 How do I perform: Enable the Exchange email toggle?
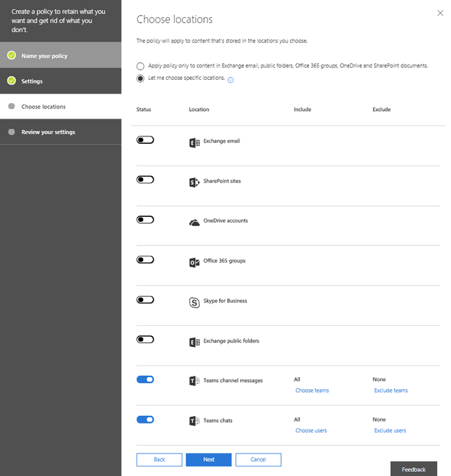[145, 140]
